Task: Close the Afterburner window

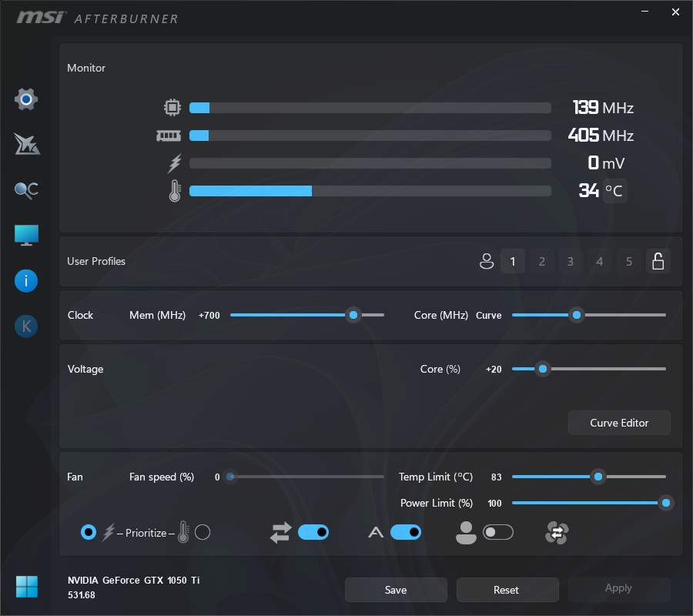Action: tap(675, 12)
